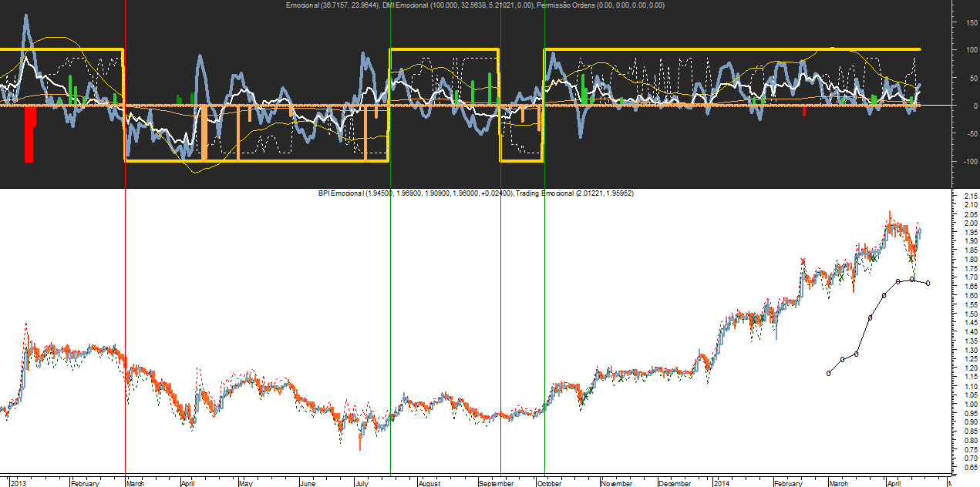980x487 pixels.
Task: Click the 2014 label on the time axis
Action: click(721, 483)
